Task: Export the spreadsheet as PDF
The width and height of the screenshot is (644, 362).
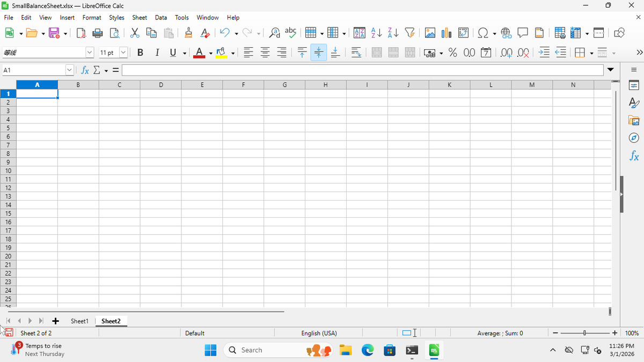Action: click(80, 33)
